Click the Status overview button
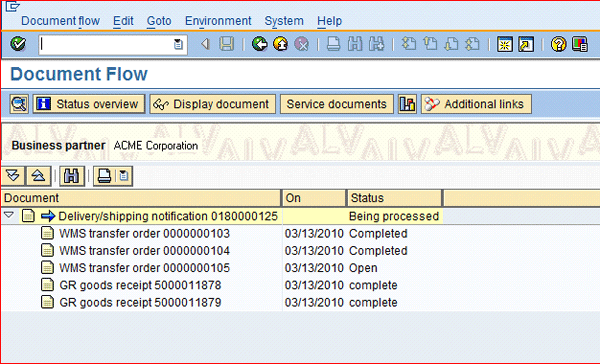This screenshot has height=364, width=600. click(89, 104)
